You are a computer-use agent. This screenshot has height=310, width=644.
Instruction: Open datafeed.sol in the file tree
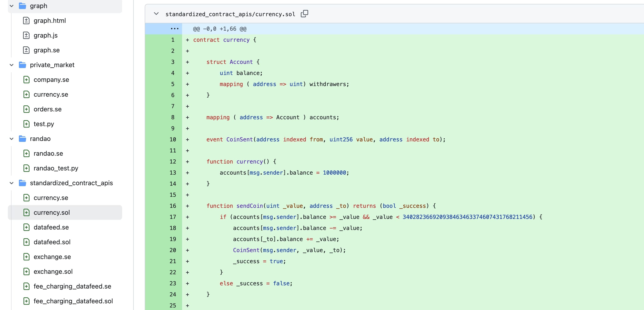[52, 242]
